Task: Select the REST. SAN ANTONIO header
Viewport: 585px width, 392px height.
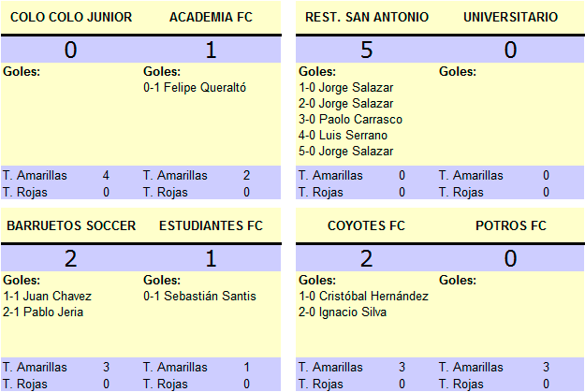Action: [x=367, y=17]
